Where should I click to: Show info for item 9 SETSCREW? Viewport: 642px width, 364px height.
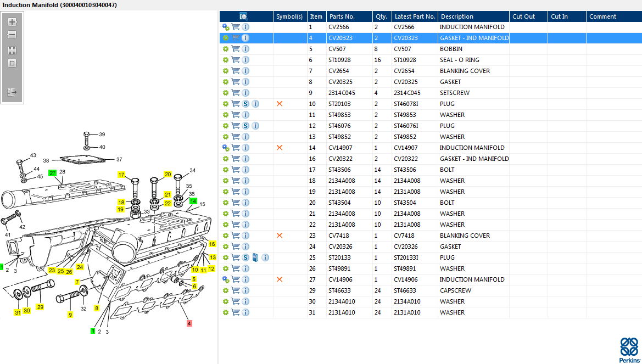(245, 93)
